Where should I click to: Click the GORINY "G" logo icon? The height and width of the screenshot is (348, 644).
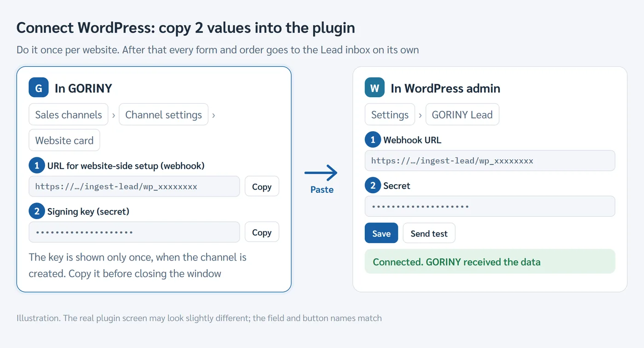tap(39, 87)
